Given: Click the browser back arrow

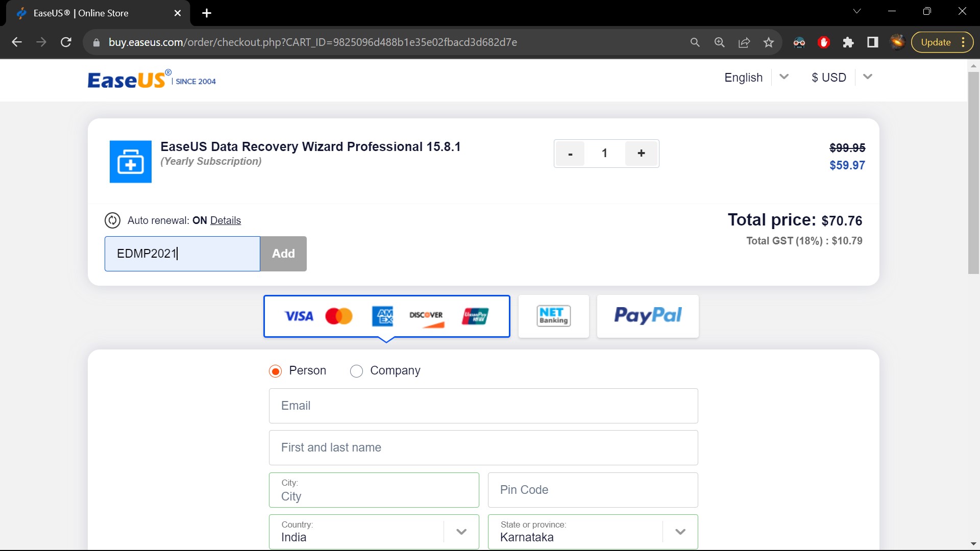Looking at the screenshot, I should pos(17,42).
